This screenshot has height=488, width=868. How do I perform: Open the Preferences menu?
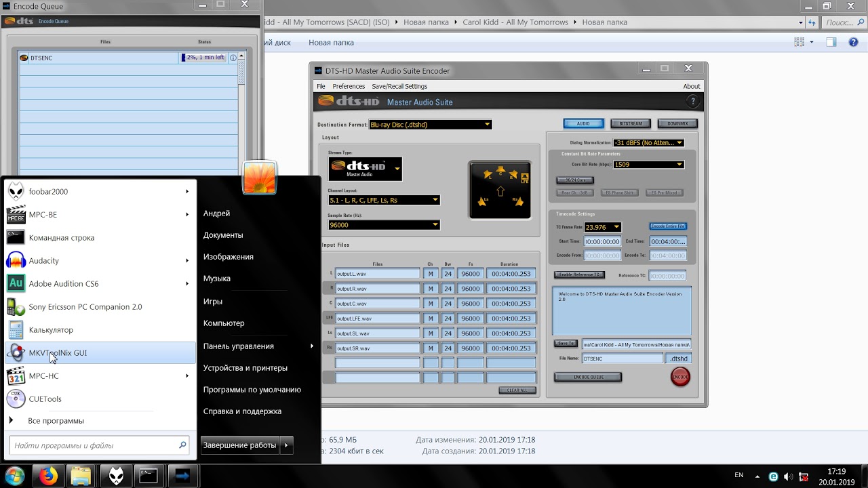coord(349,86)
